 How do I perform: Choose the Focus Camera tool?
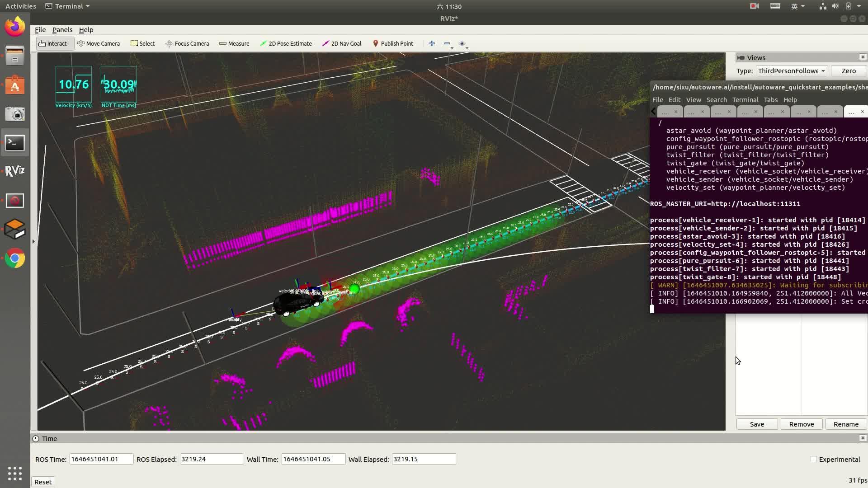(187, 44)
